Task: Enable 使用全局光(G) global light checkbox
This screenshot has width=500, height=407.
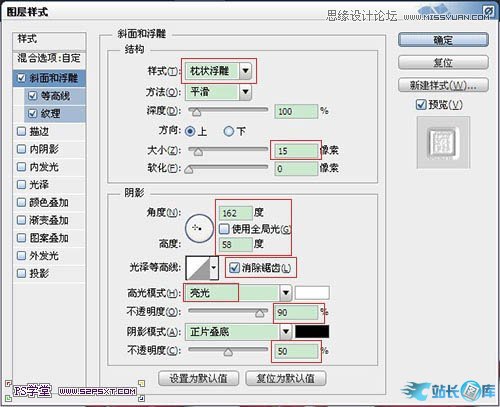Action: point(224,229)
